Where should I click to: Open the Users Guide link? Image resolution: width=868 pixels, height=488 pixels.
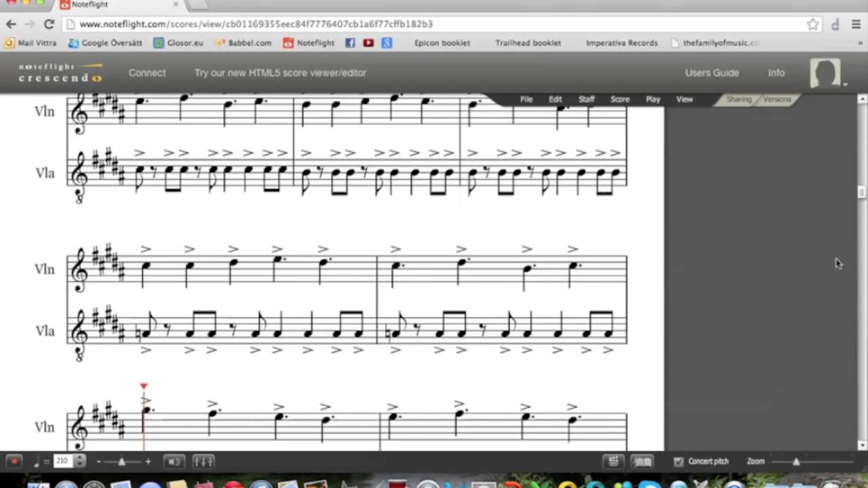(x=712, y=73)
